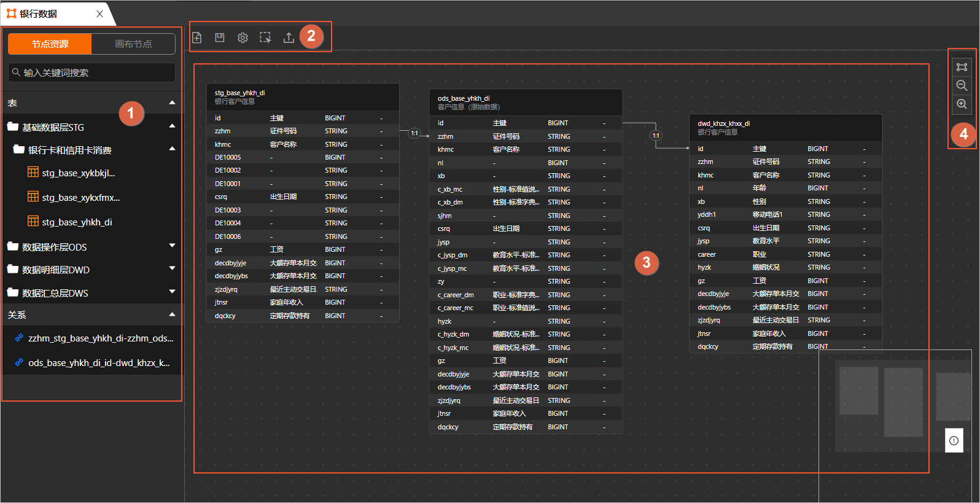Viewport: 980px width, 503px height.
Task: Select stg_base_yhkh_di node header on canvas
Action: point(303,97)
